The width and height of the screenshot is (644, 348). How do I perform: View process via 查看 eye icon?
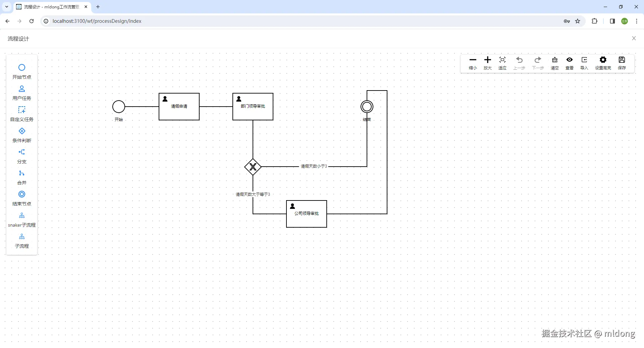[x=570, y=63]
